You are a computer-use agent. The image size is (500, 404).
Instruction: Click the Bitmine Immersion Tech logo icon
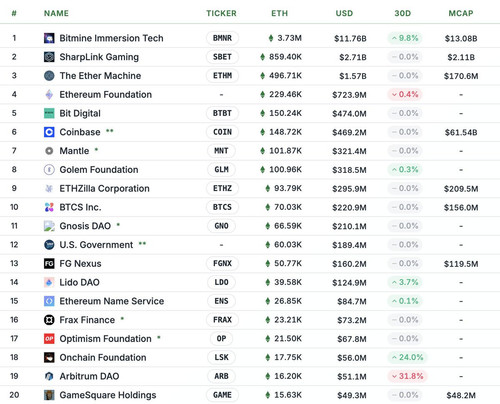(49, 38)
